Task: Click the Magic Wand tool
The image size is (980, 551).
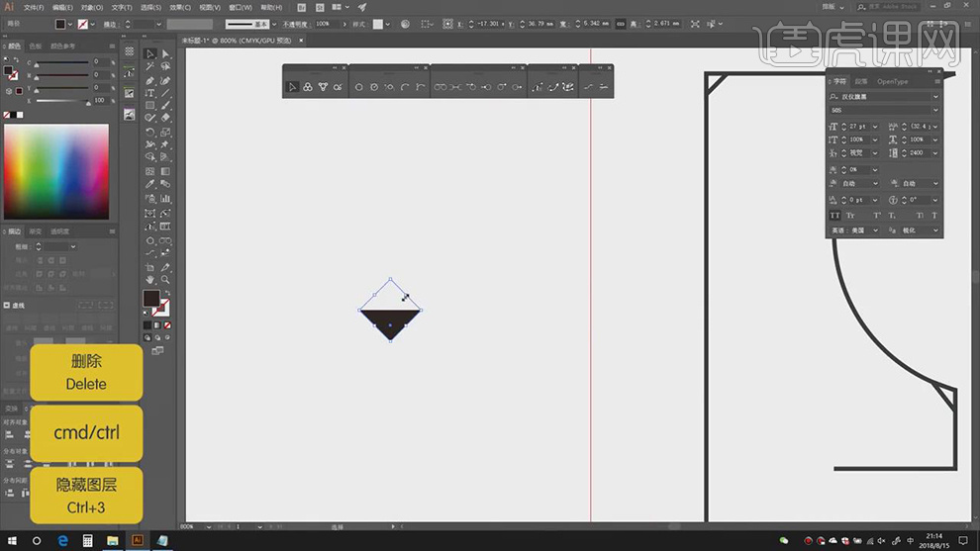Action: [149, 67]
